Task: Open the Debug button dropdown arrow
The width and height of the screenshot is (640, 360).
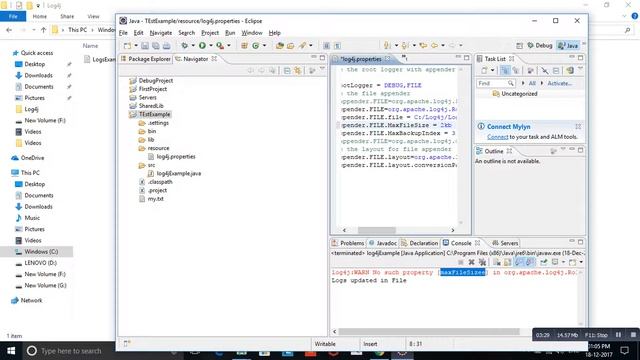Action: 193,46
